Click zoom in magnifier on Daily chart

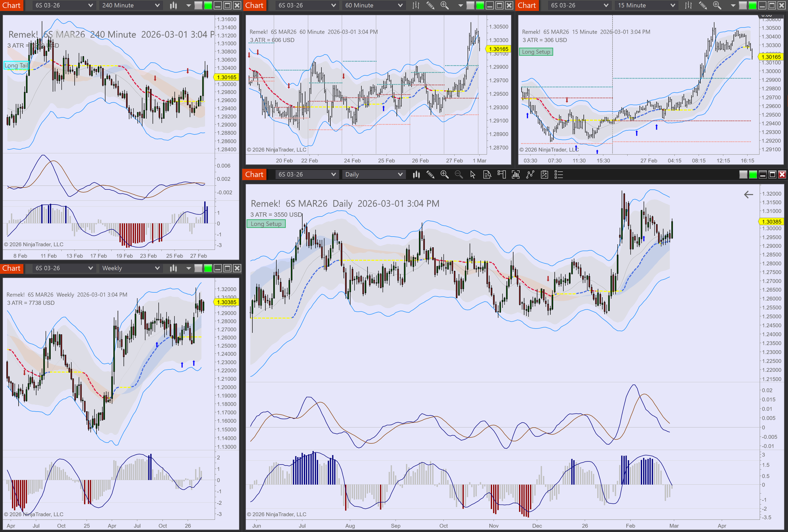coord(444,175)
